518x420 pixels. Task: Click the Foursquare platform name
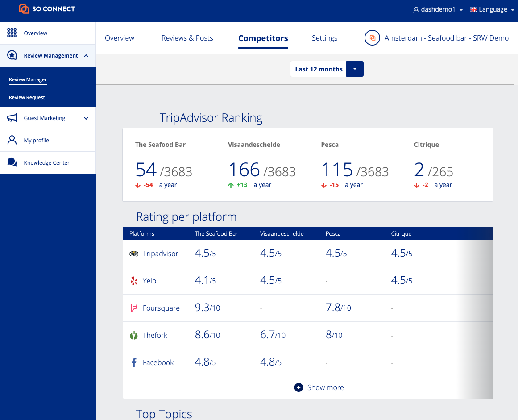tap(161, 308)
